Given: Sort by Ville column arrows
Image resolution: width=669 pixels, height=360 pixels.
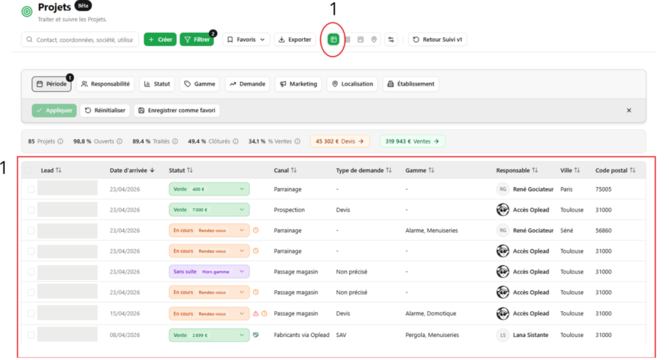Looking at the screenshot, I should 577,170.
